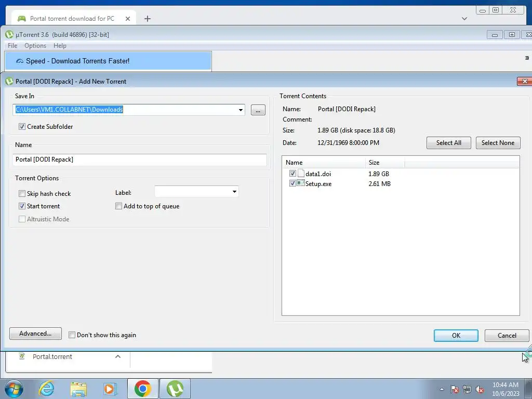Close the Add New Torrent dialog

click(525, 82)
